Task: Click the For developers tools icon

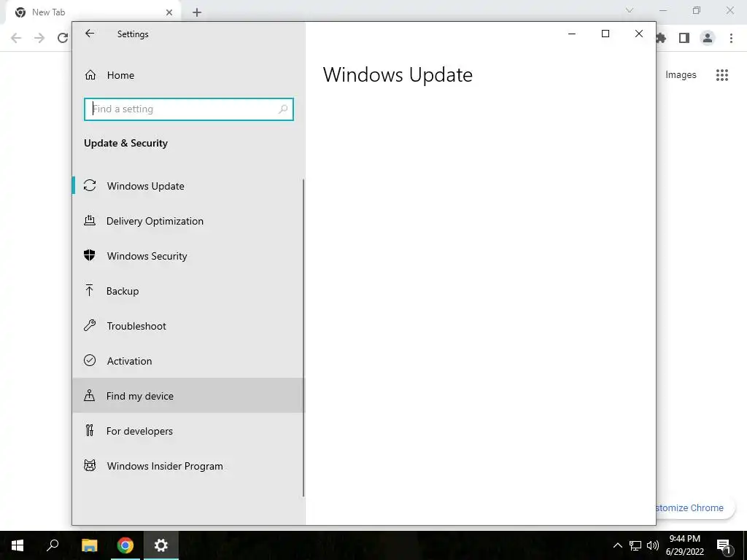Action: tap(90, 430)
